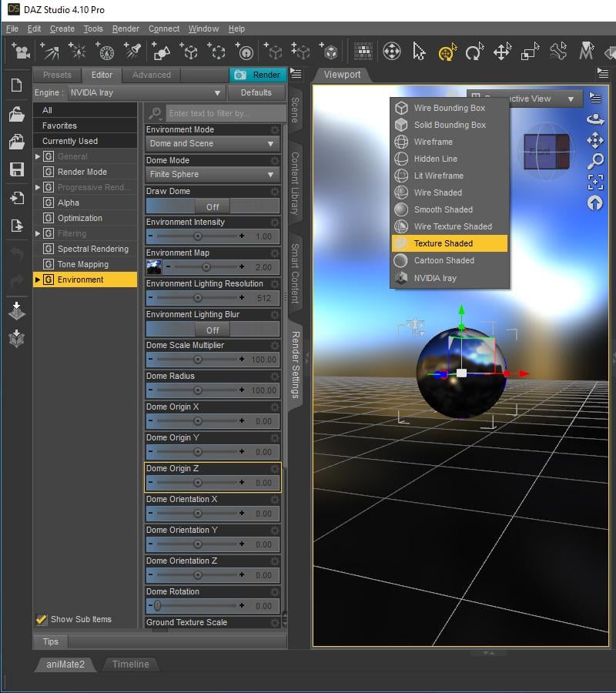Open the Window menu

(x=204, y=28)
